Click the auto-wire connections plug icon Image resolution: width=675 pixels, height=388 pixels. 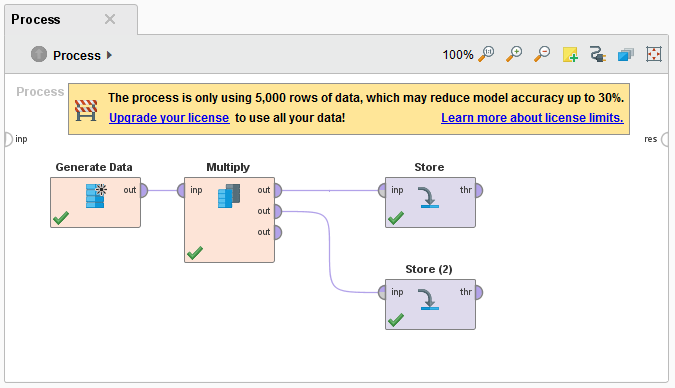tap(598, 54)
